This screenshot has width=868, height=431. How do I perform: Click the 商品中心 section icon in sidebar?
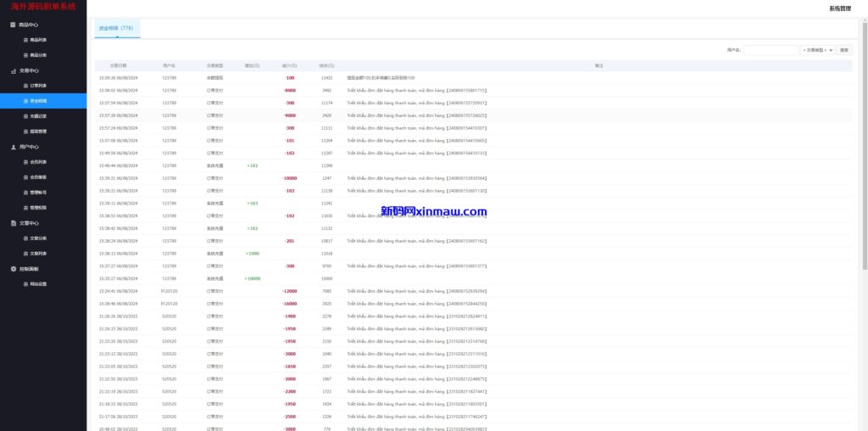coord(13,25)
